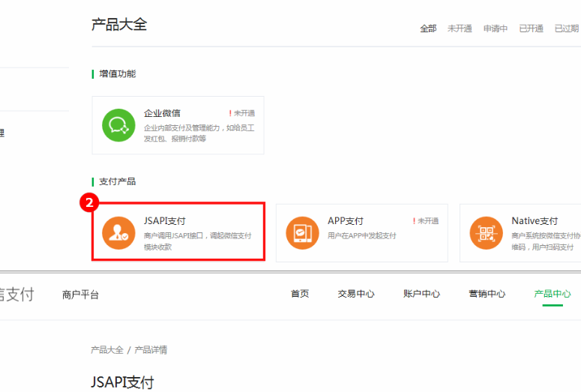Select the 已过期 filter tab
Viewport: 581px width, 392px height.
tap(567, 28)
